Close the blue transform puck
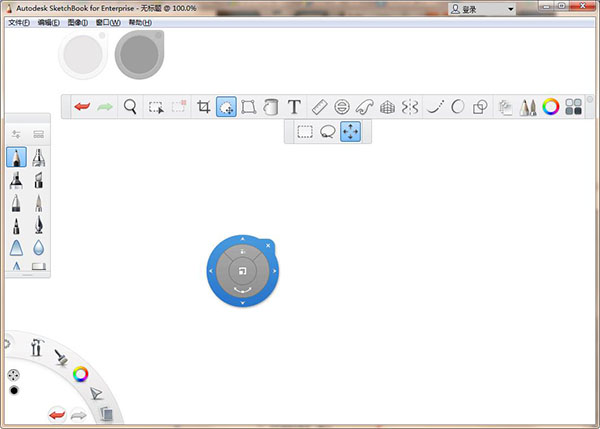Screen dimensions: 600x429 pos(268,245)
